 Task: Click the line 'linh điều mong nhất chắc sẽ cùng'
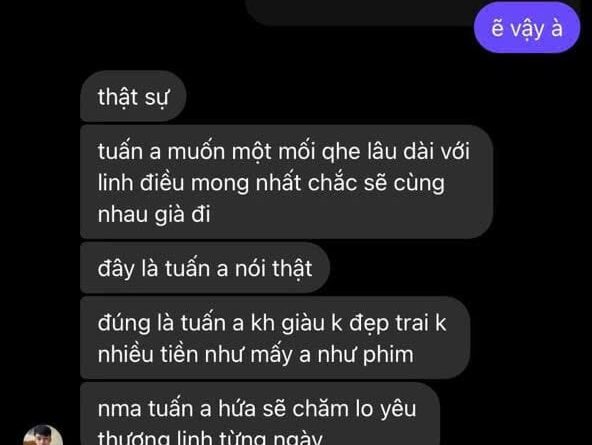coord(271,183)
